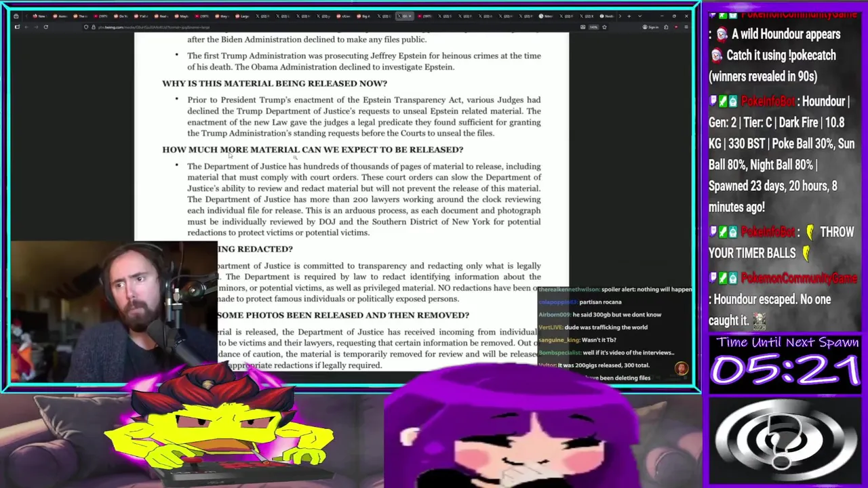Close the active 'Gh' tab
868x488 pixels.
(410, 16)
